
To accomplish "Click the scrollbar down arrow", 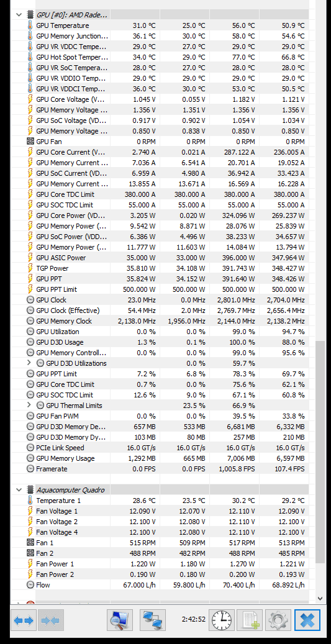I will pyautogui.click(x=320, y=599).
